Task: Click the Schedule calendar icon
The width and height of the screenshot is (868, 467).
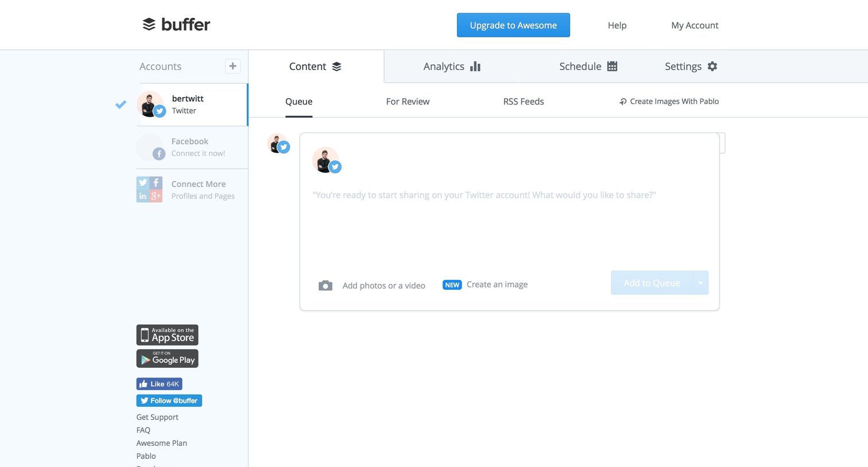Action: [x=613, y=66]
